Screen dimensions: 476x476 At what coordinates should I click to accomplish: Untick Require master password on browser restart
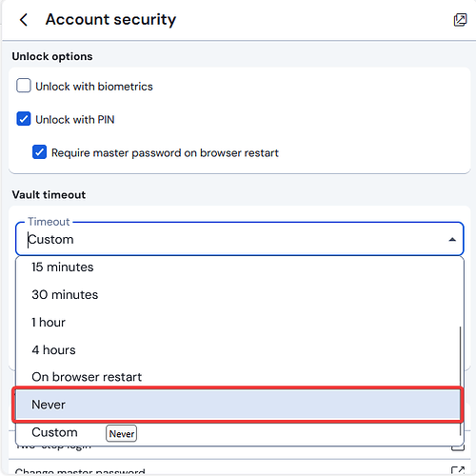(39, 152)
